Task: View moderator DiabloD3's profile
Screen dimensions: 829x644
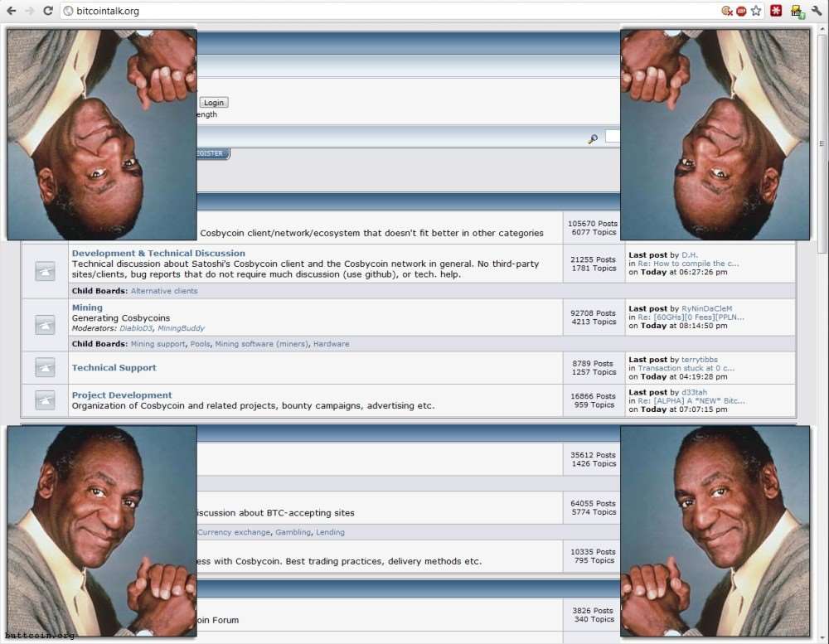Action: pyautogui.click(x=136, y=328)
